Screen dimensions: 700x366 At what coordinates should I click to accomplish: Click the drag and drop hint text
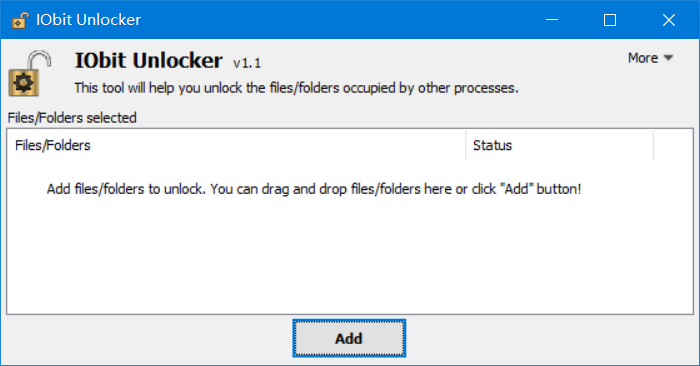(314, 189)
